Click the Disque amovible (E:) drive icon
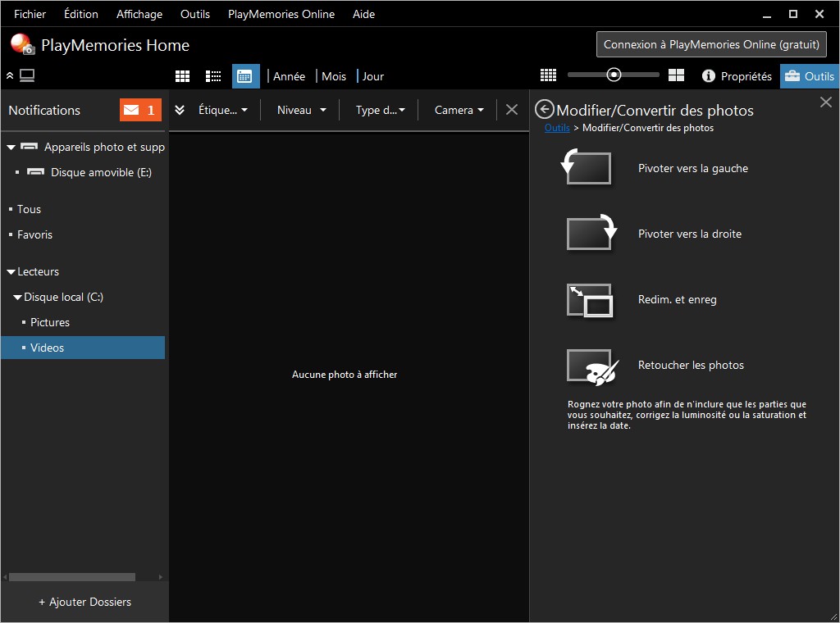The width and height of the screenshot is (840, 623). point(35,172)
